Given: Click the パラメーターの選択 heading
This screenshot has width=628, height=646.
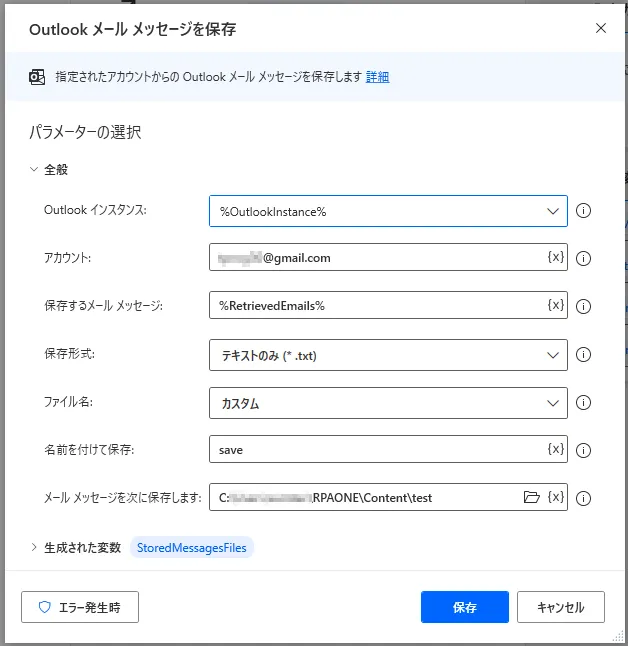Looking at the screenshot, I should 85,132.
